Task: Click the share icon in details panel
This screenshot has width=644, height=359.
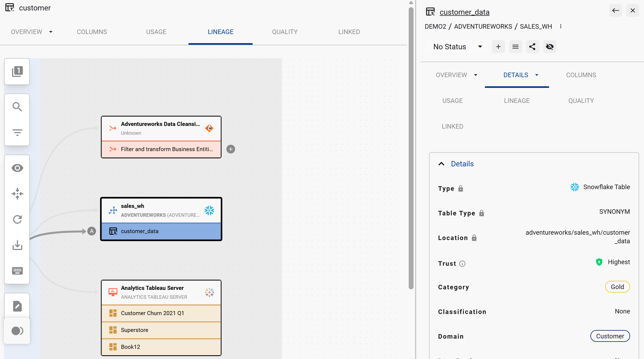Action: click(532, 47)
